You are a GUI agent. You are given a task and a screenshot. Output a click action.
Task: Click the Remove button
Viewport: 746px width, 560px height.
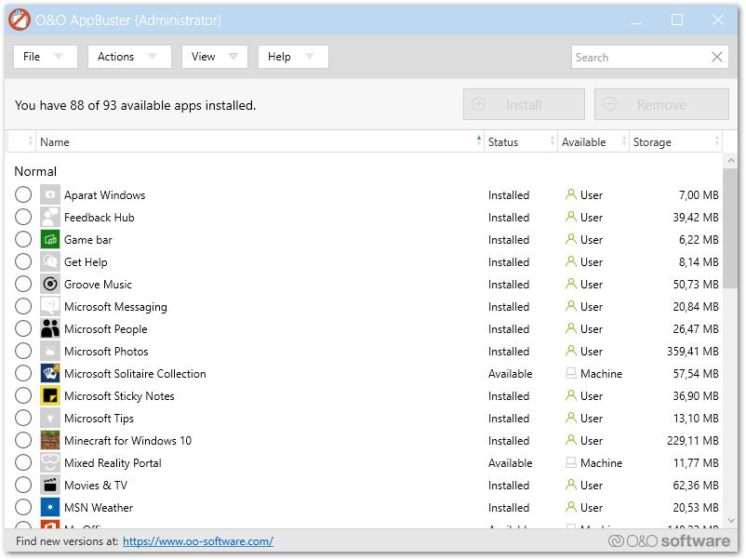[661, 104]
